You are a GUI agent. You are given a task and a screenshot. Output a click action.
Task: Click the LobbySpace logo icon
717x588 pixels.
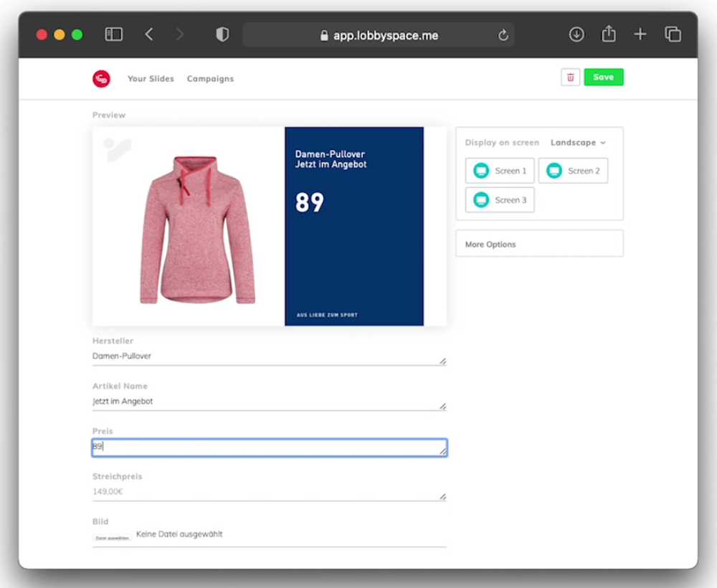101,79
